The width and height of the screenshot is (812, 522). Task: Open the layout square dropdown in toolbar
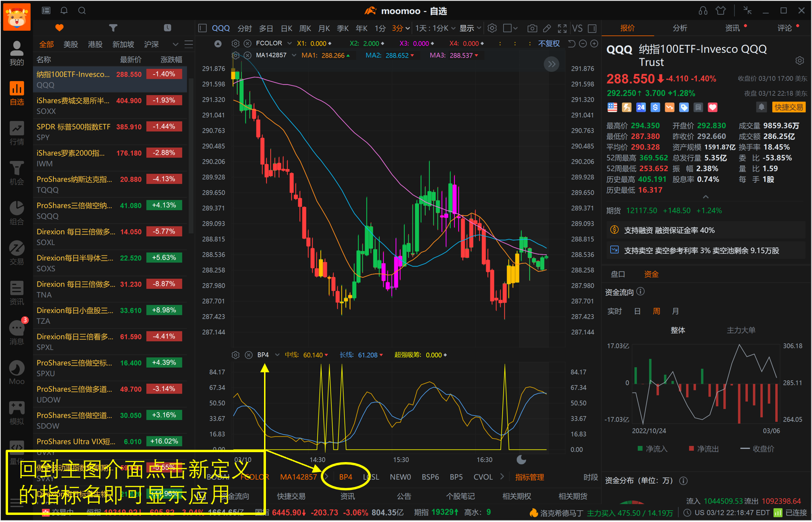tap(510, 28)
